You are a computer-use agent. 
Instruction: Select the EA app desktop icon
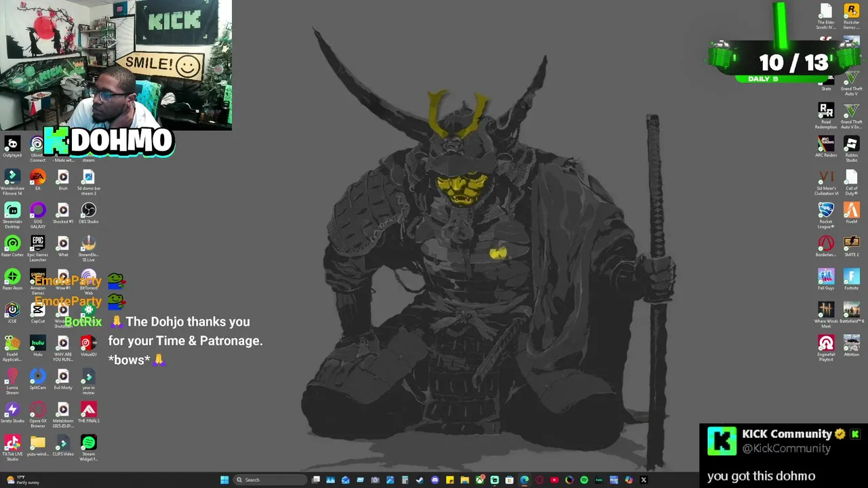[38, 180]
